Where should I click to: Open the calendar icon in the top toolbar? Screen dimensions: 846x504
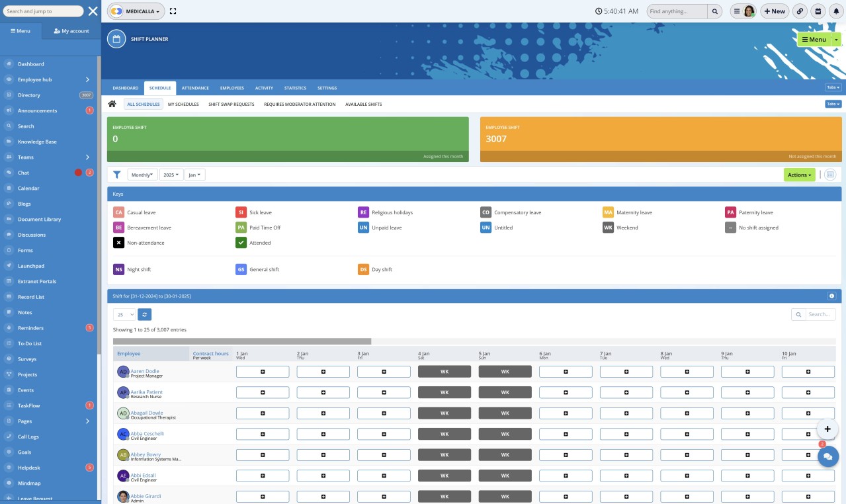(x=818, y=11)
